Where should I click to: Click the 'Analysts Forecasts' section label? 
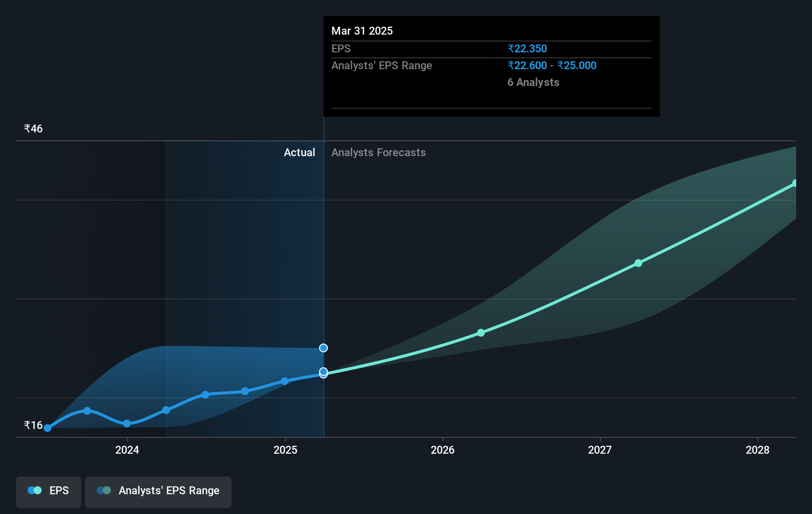point(378,153)
